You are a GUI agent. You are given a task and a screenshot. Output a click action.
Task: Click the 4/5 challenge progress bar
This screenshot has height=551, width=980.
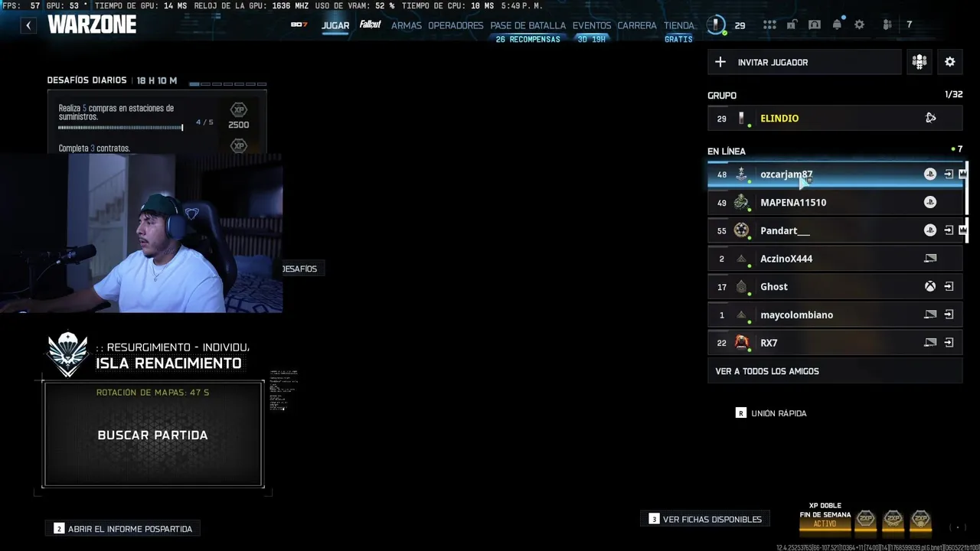[120, 128]
